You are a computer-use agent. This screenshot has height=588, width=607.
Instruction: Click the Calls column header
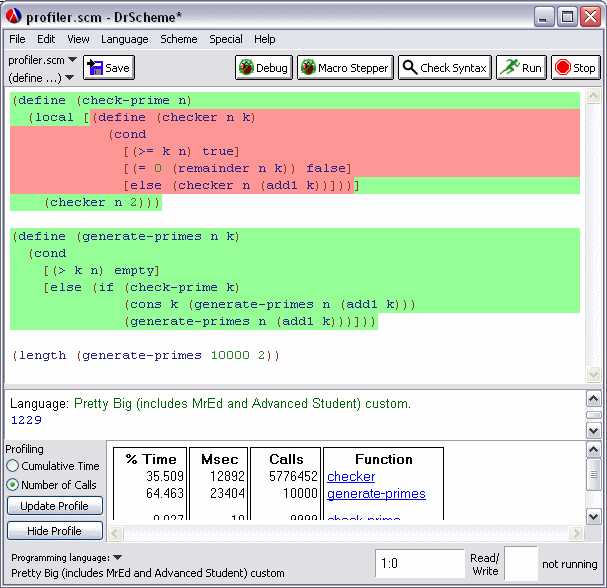pos(286,459)
